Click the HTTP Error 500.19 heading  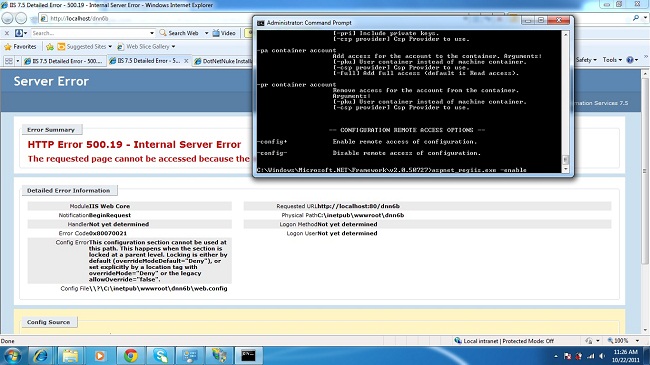[134, 144]
